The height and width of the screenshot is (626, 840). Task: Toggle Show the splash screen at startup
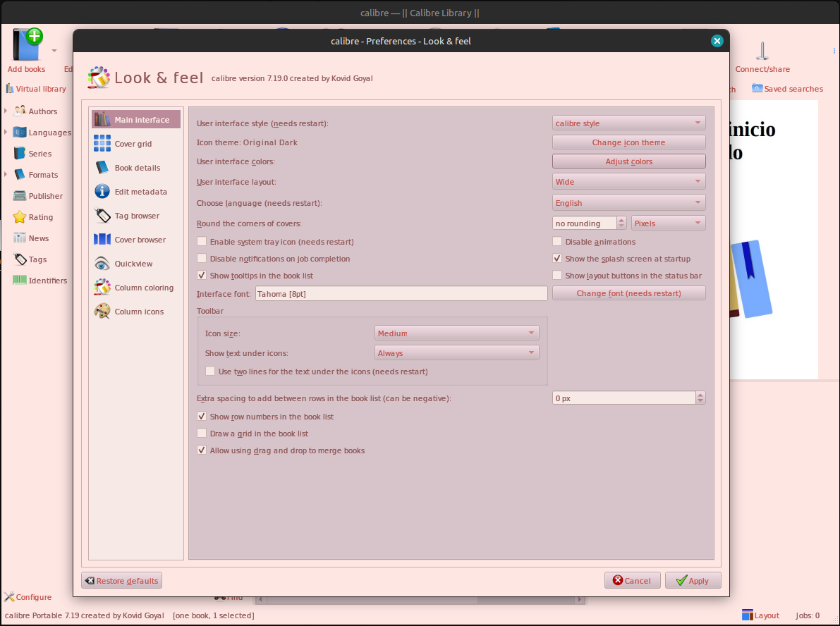(557, 259)
